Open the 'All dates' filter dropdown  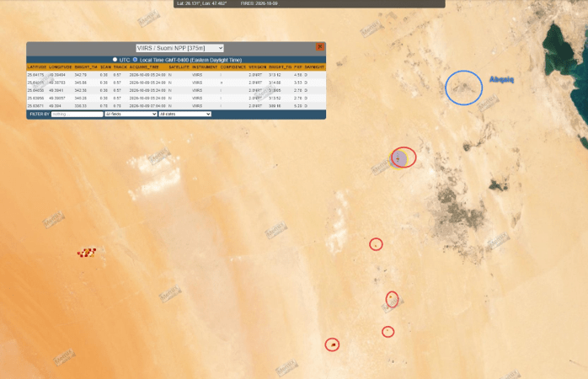(x=184, y=114)
